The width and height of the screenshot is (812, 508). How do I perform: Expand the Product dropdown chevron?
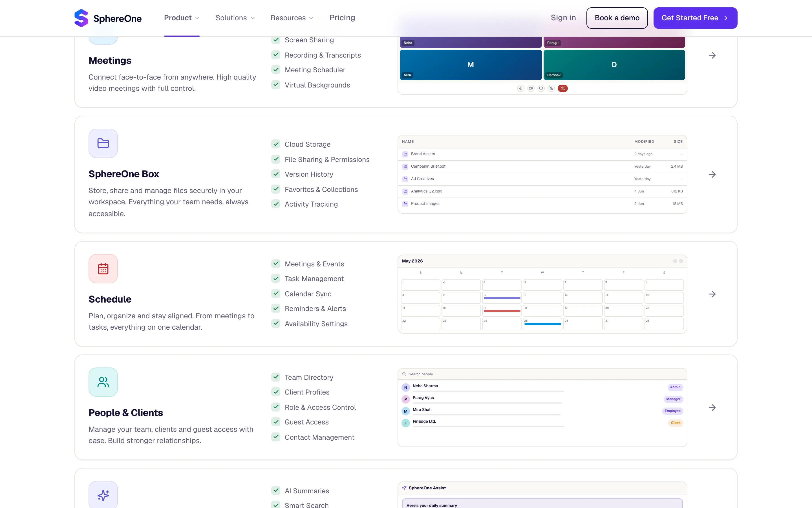(197, 18)
